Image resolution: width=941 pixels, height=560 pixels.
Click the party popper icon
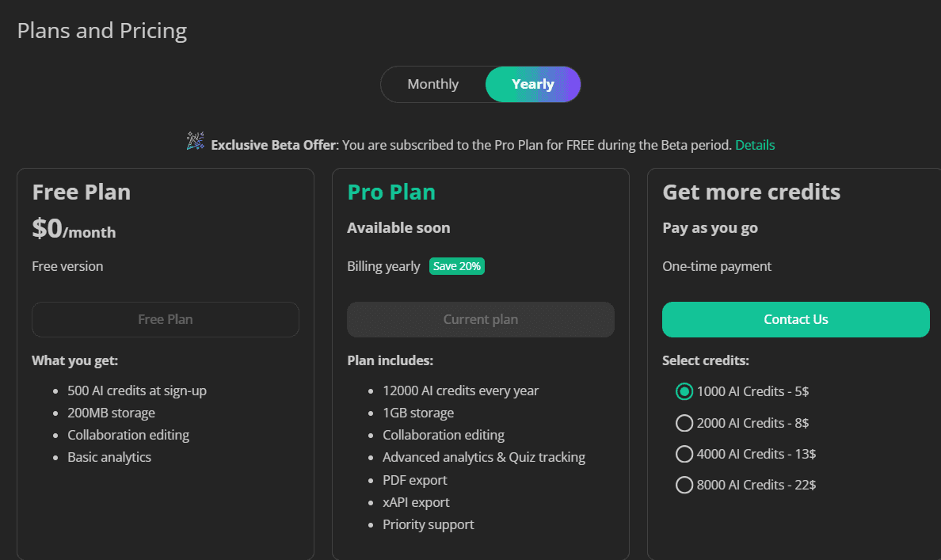(x=195, y=141)
